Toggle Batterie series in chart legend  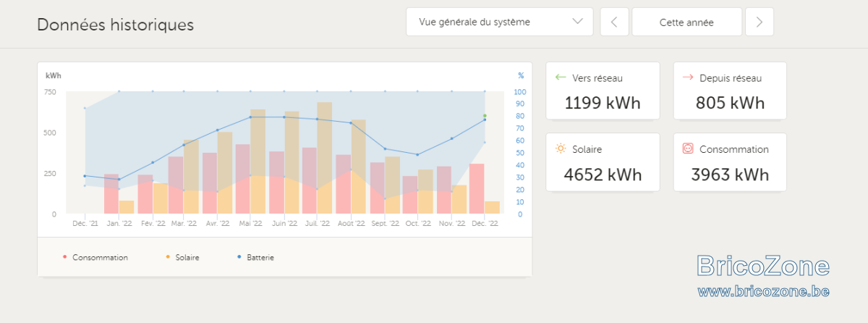[x=255, y=257]
